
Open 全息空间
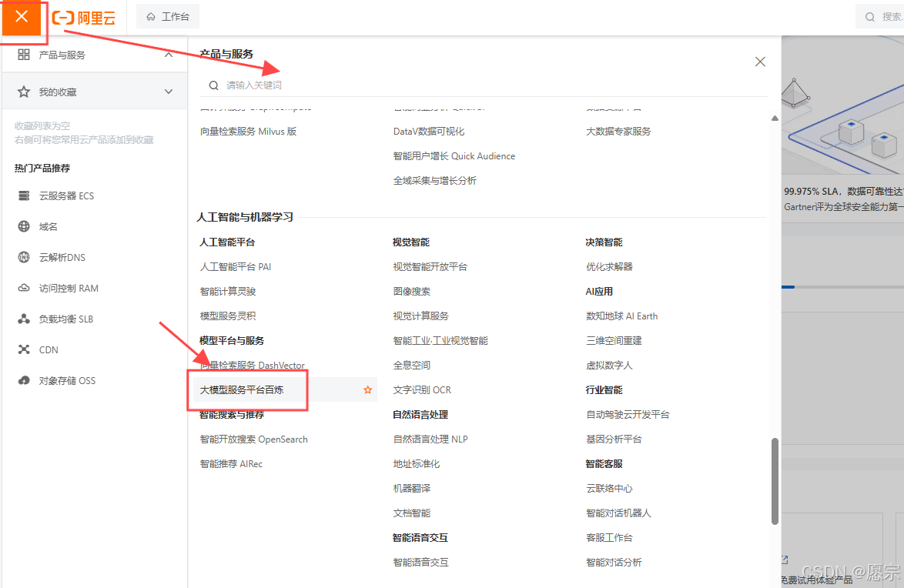click(x=412, y=366)
